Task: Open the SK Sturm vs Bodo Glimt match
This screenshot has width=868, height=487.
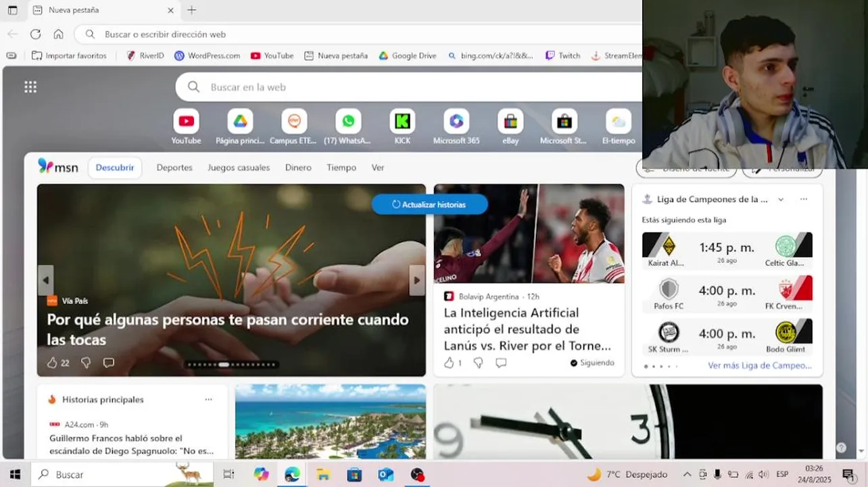Action: (727, 337)
